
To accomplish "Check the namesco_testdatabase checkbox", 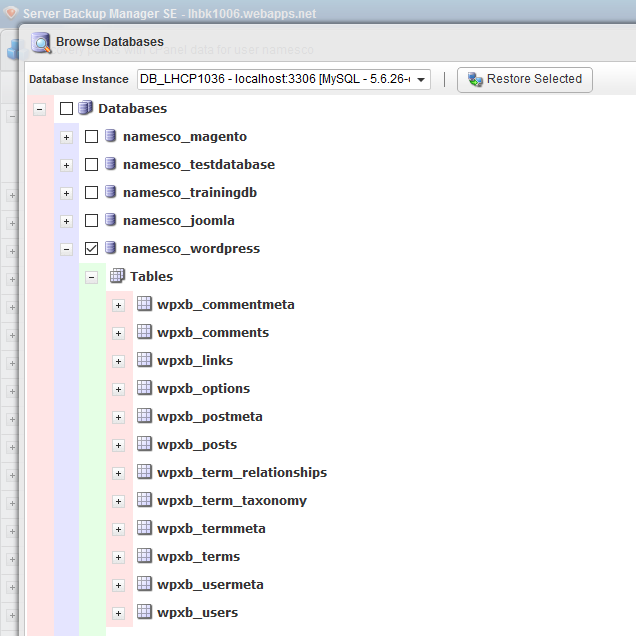I will [91, 165].
